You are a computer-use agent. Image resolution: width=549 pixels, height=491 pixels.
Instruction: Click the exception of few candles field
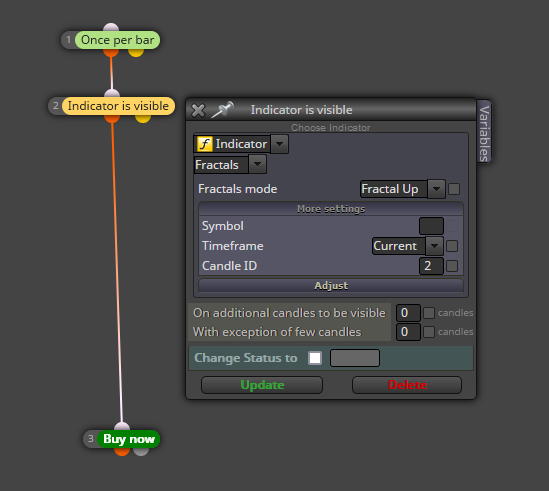408,332
